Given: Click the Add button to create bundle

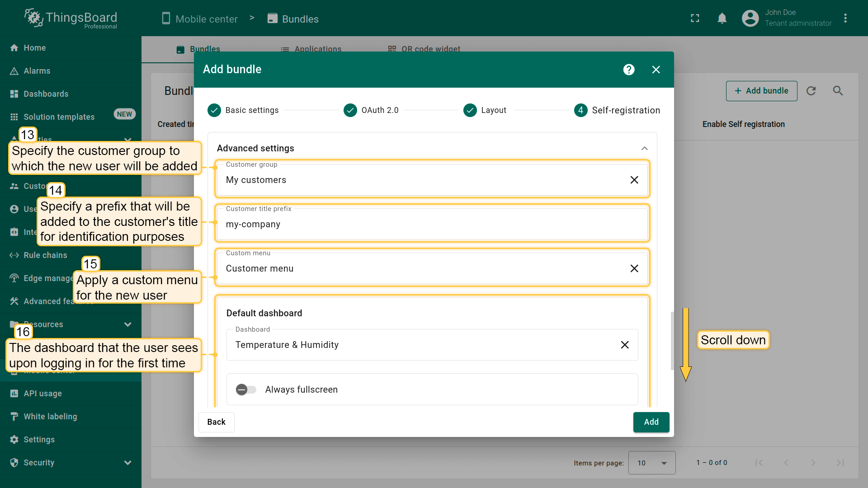Looking at the screenshot, I should [651, 422].
